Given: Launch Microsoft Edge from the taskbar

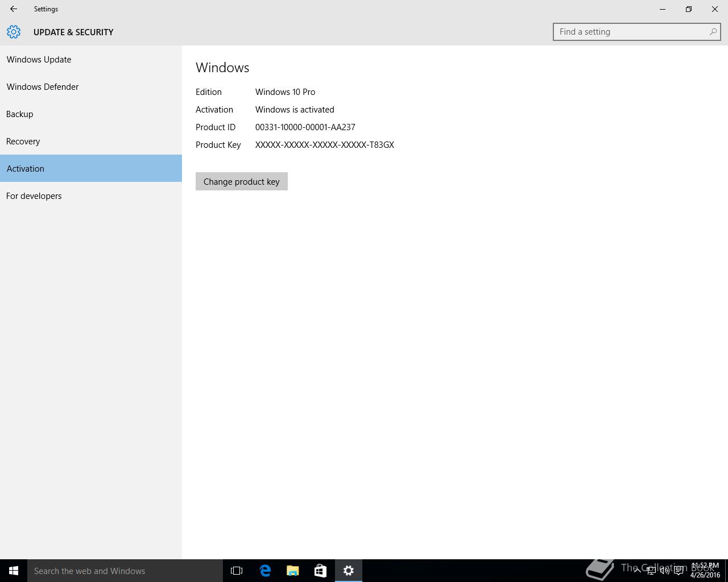Looking at the screenshot, I should (x=265, y=571).
